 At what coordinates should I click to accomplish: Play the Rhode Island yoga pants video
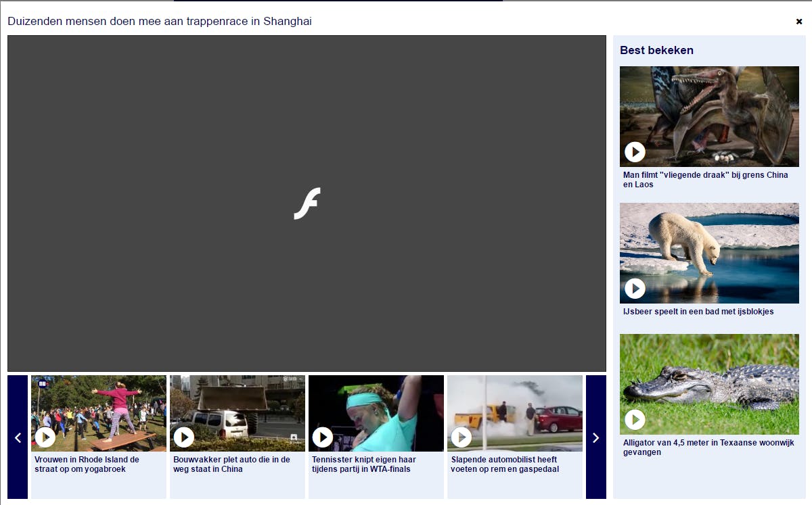45,437
